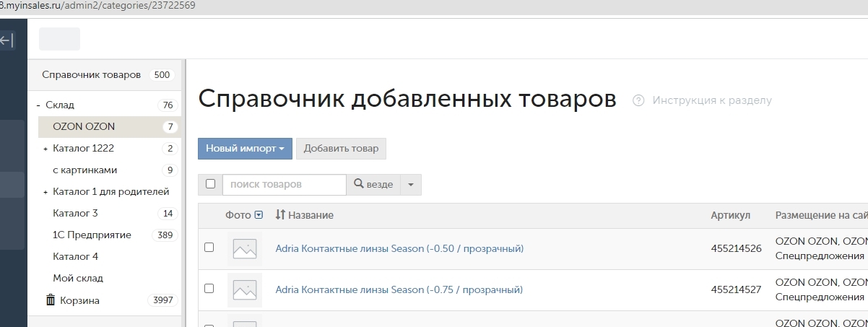Select the OZON OZON category

click(84, 126)
